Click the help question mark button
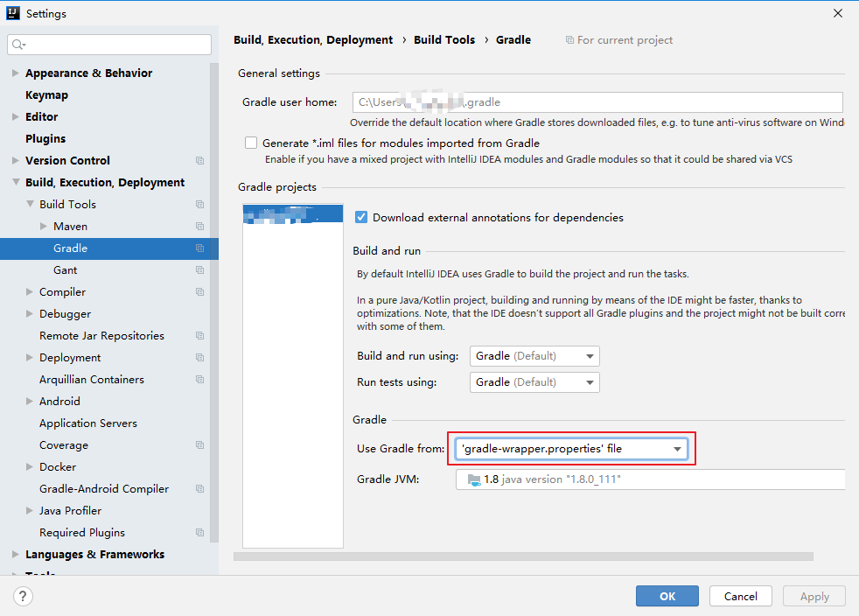This screenshot has height=616, width=859. (x=23, y=596)
